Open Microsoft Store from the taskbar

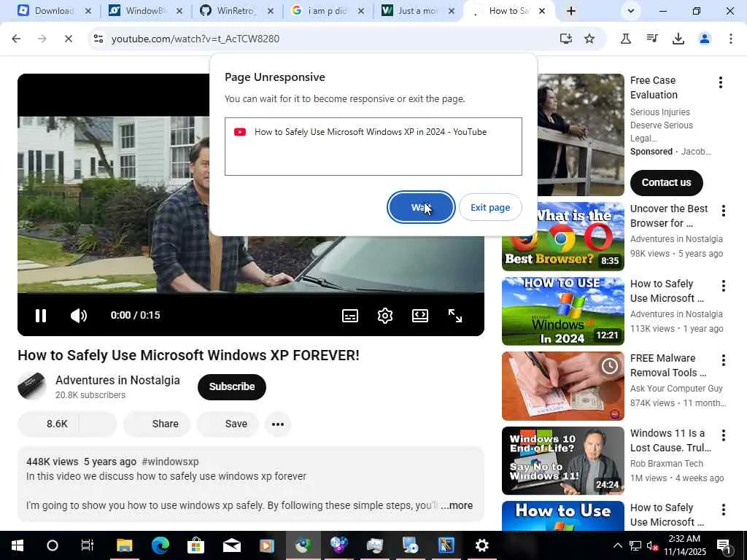(196, 545)
